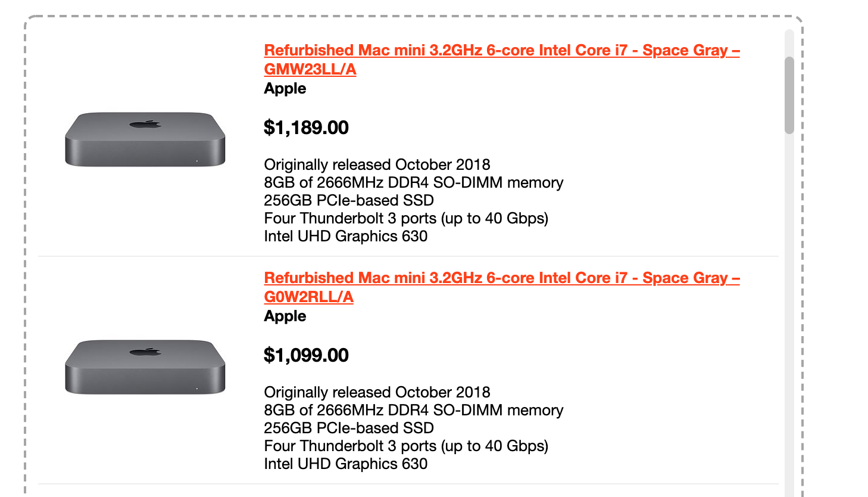The image size is (868, 497).
Task: Click the Mac mini image beside the $1,189.00 listing
Action: point(145,139)
